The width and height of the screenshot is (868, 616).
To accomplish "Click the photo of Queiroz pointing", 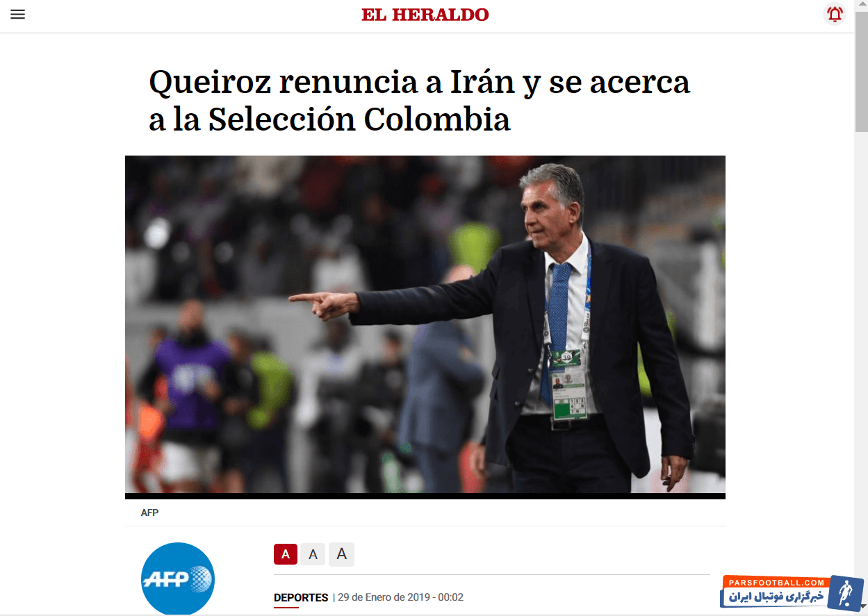I will click(x=425, y=324).
